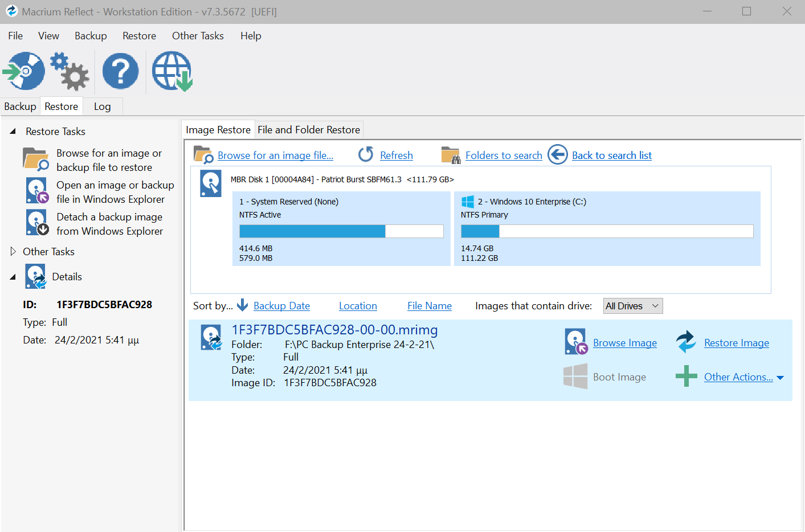Open the Other Actions dropdown arrow

click(781, 378)
